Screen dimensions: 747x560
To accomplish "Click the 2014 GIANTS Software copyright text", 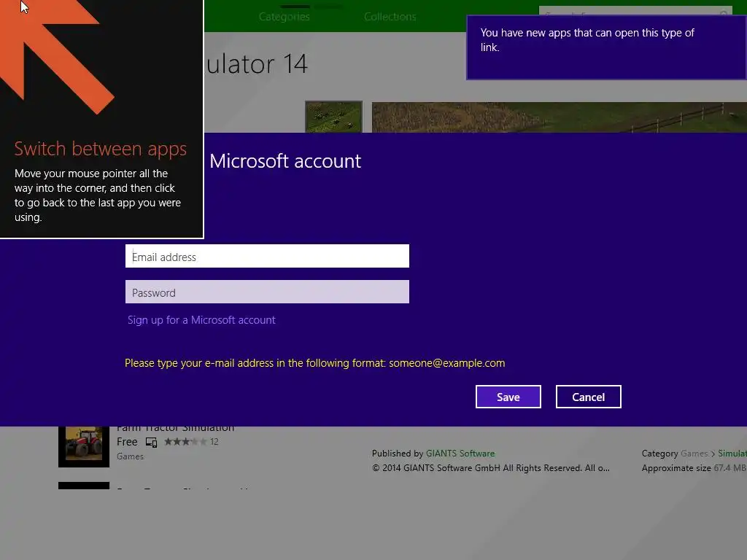I will pos(491,468).
